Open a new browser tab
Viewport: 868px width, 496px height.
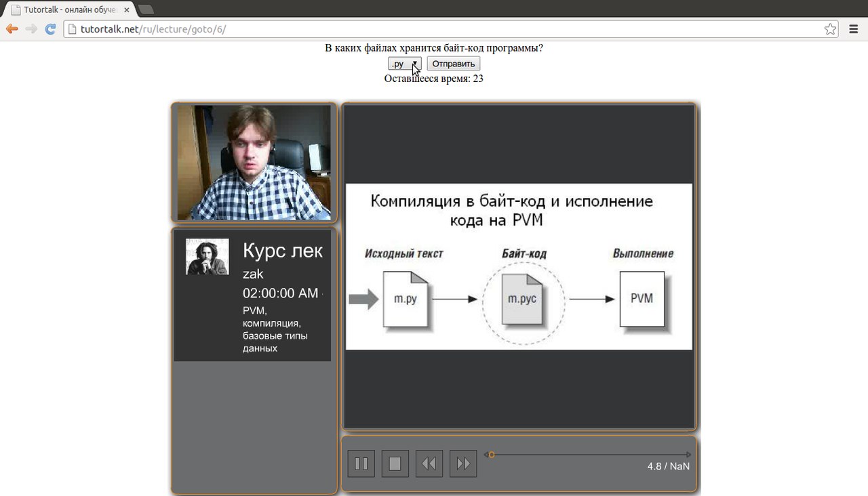click(146, 9)
